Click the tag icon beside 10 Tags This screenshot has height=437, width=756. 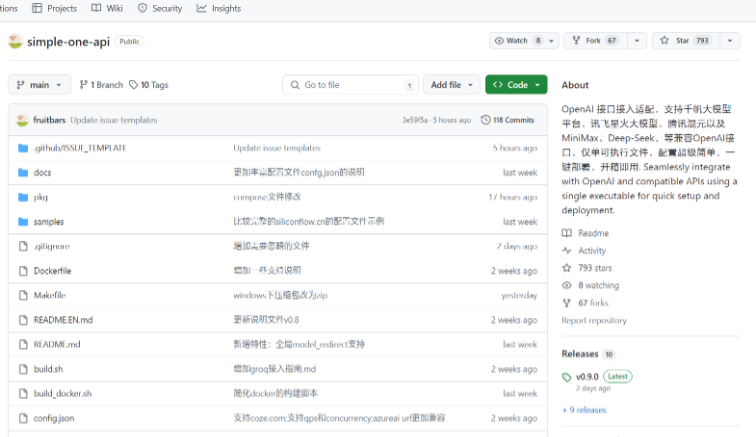click(x=134, y=85)
